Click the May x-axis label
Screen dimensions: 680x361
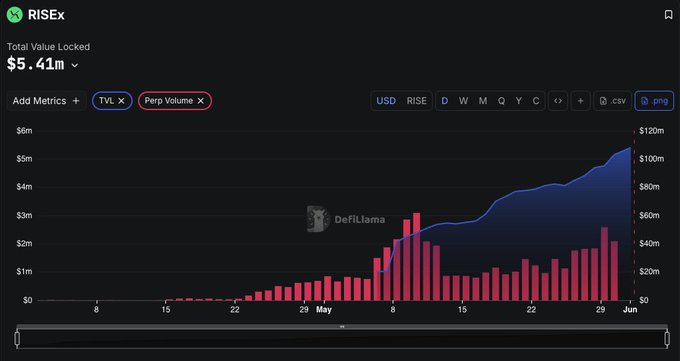pyautogui.click(x=324, y=309)
